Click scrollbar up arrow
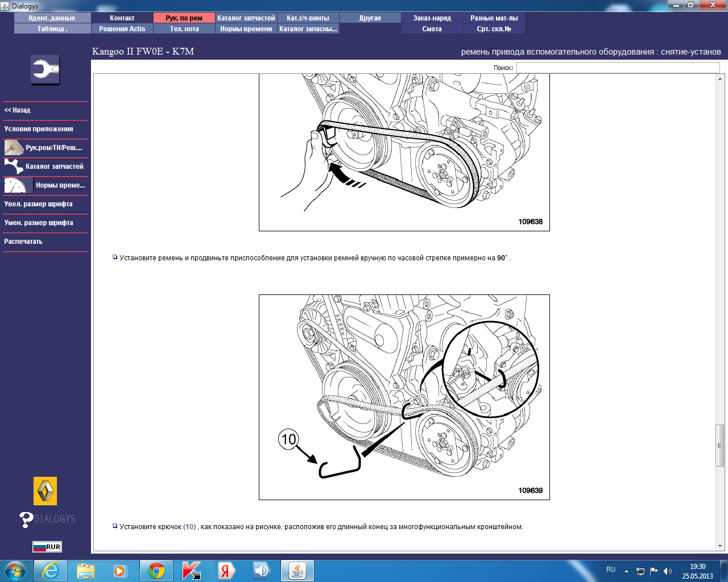The width and height of the screenshot is (728, 582). coord(719,78)
